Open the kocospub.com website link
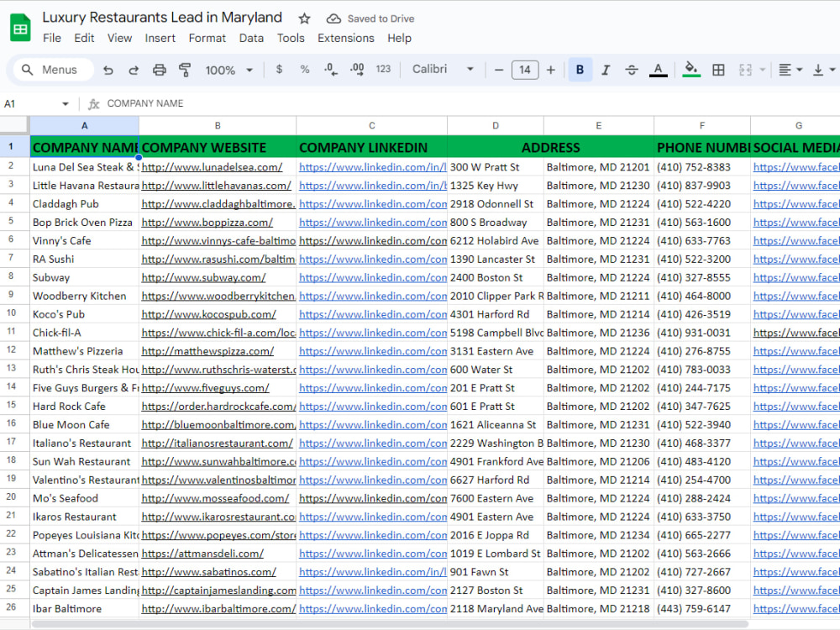 (x=209, y=314)
